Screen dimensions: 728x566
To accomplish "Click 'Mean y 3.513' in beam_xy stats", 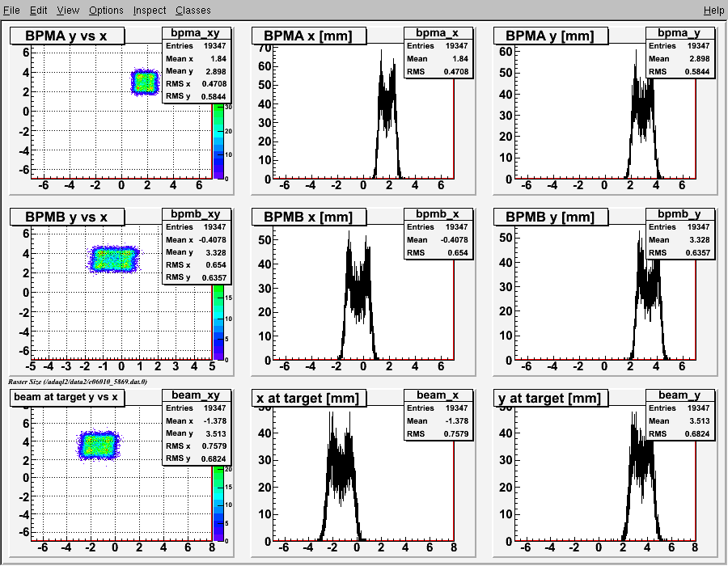I will [x=196, y=433].
